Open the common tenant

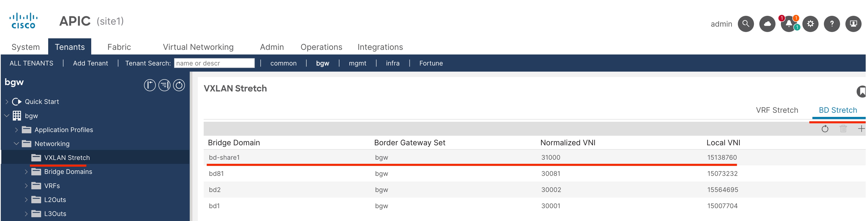(x=283, y=63)
